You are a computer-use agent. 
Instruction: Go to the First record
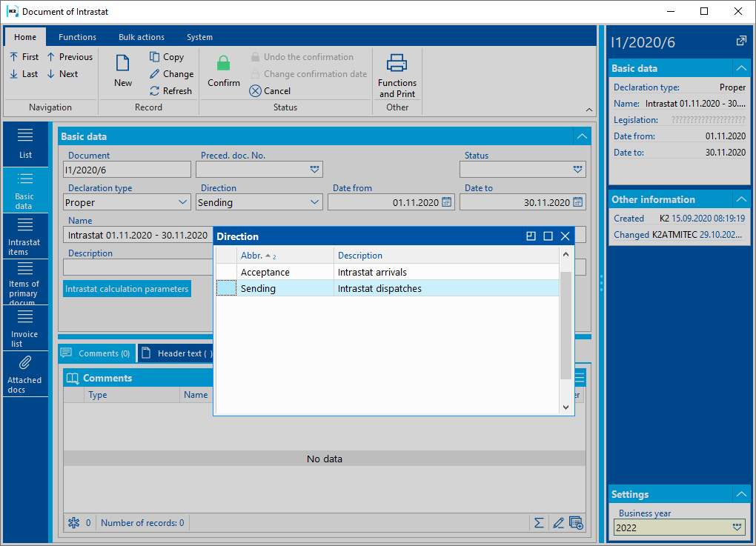point(24,57)
